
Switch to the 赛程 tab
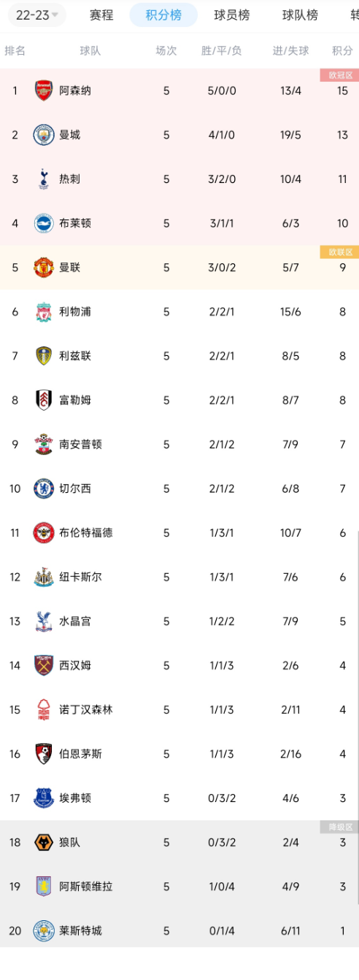point(101,15)
